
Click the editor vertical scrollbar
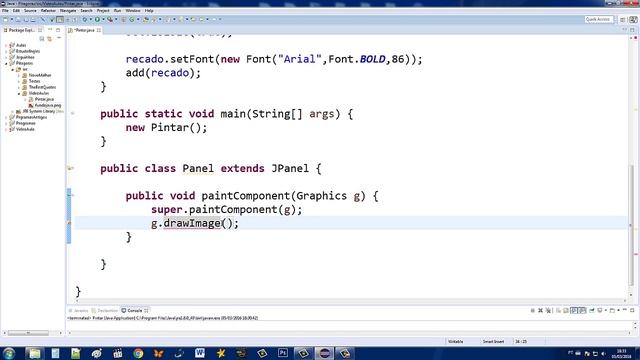pos(631,224)
